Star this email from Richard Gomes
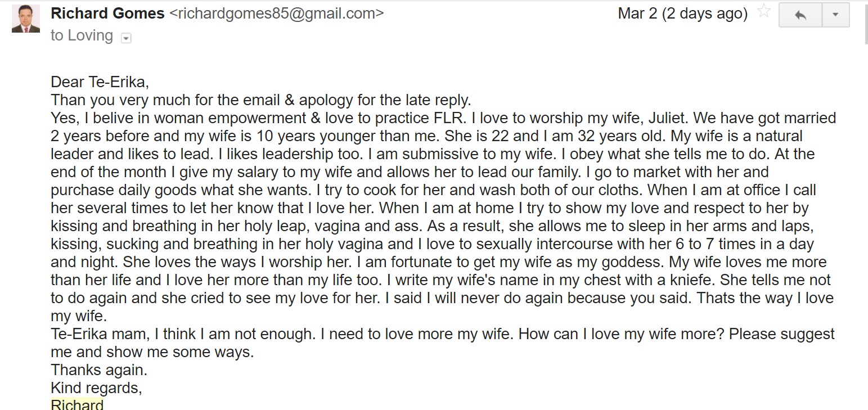Screen dimensions: 868x410 (764, 12)
